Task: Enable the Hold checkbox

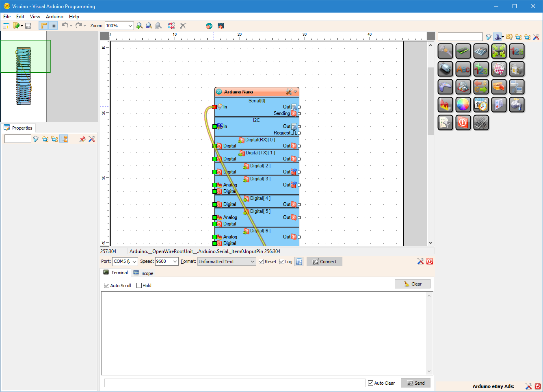Action: pos(139,286)
